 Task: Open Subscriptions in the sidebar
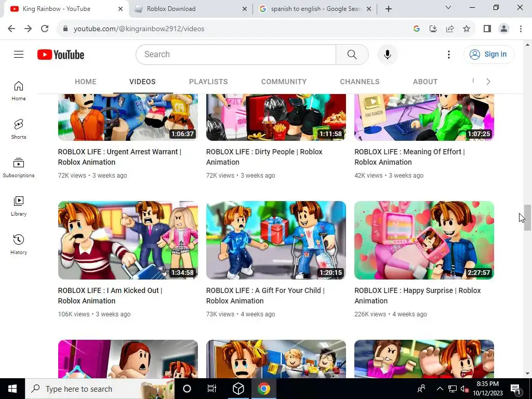coord(19,168)
